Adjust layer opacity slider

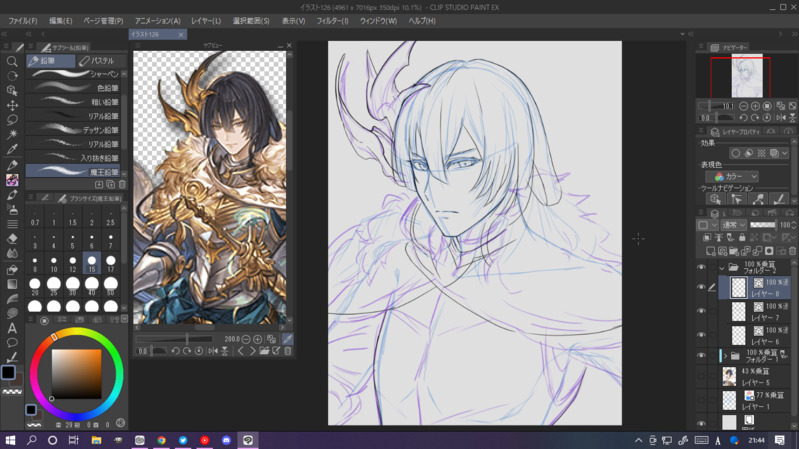tap(762, 225)
